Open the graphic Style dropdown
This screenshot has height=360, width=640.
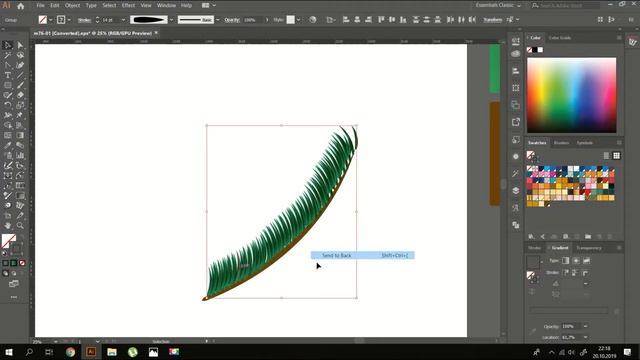(x=298, y=20)
